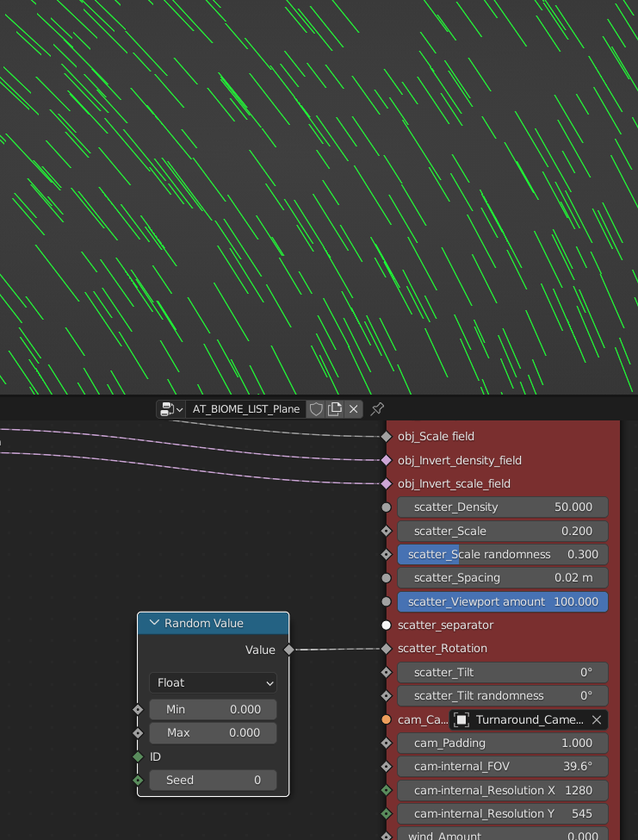Click scatter_Tilt randomness diamond socket
The image size is (638, 840).
click(x=387, y=696)
